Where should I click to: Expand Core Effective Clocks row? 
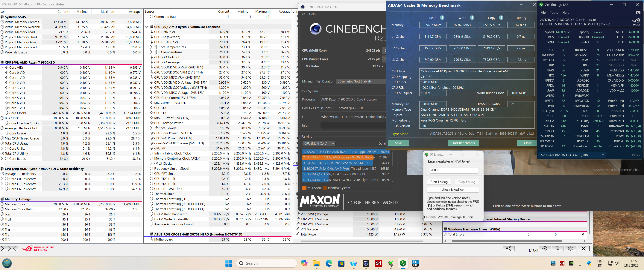pos(2,123)
